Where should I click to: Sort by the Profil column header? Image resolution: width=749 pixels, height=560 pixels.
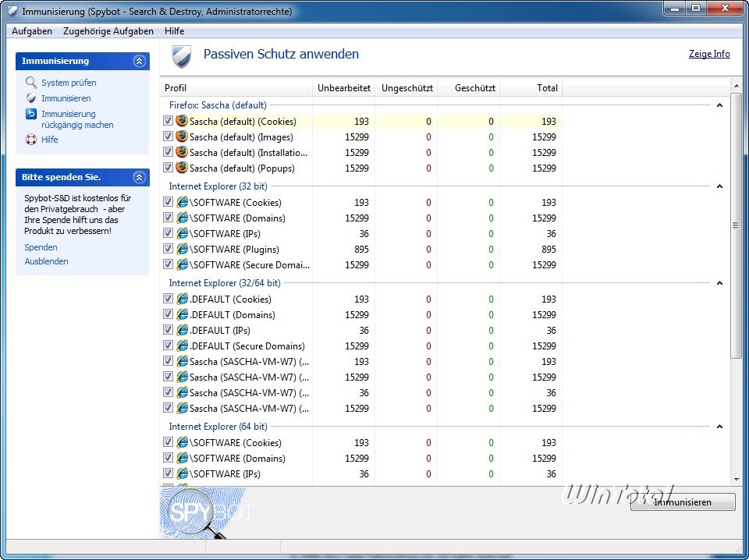coord(236,88)
